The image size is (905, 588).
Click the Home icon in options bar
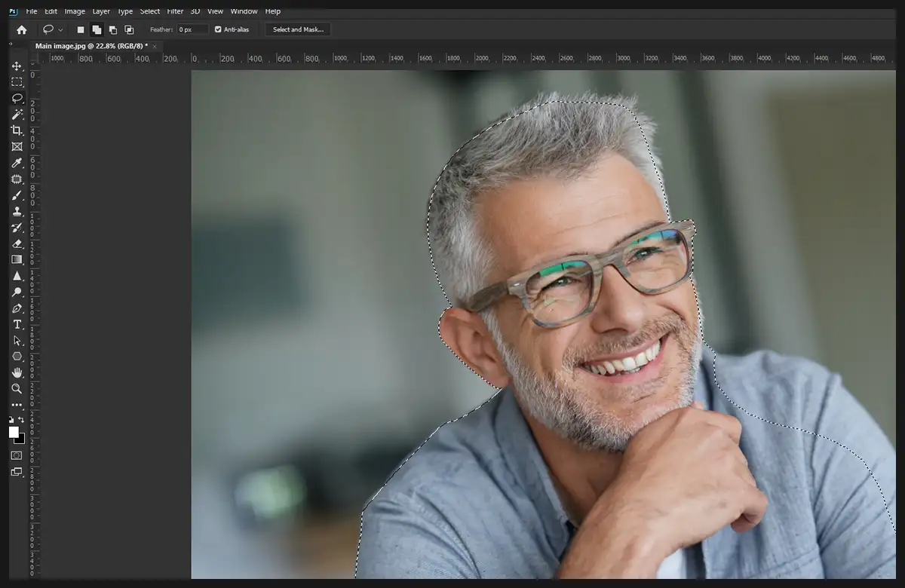click(21, 29)
